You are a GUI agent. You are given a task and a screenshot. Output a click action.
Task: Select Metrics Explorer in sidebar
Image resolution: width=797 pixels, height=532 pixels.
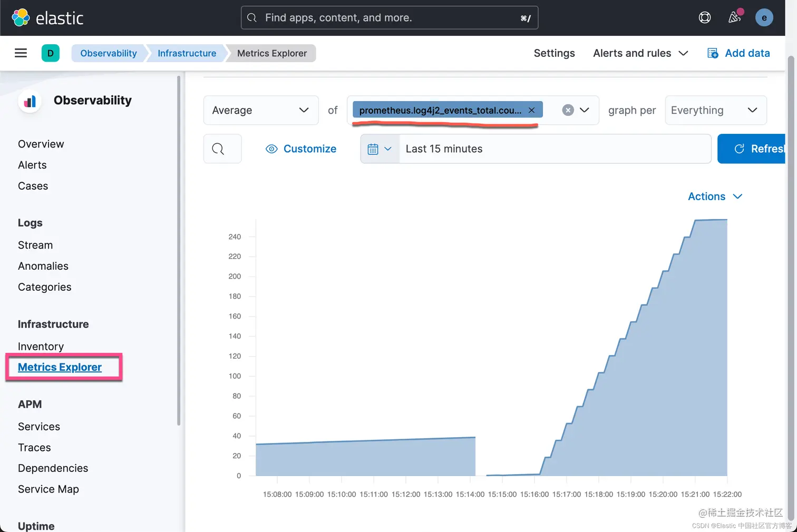[60, 367]
